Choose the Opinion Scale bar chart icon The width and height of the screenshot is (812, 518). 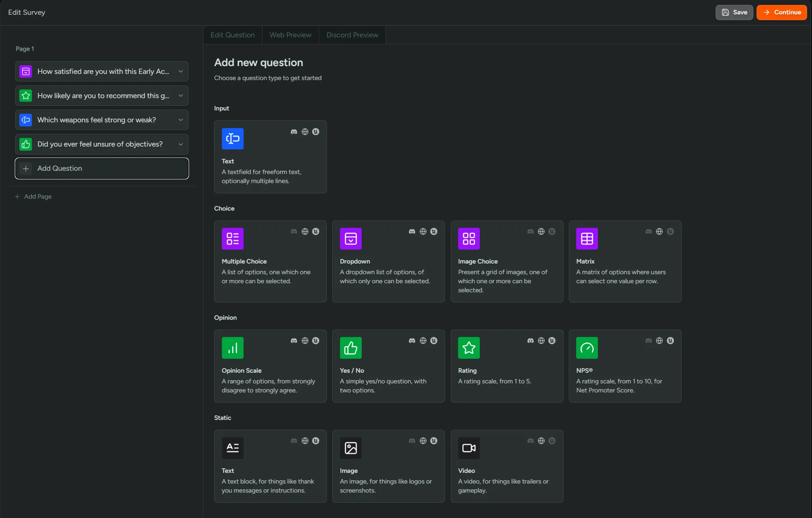pyautogui.click(x=233, y=348)
